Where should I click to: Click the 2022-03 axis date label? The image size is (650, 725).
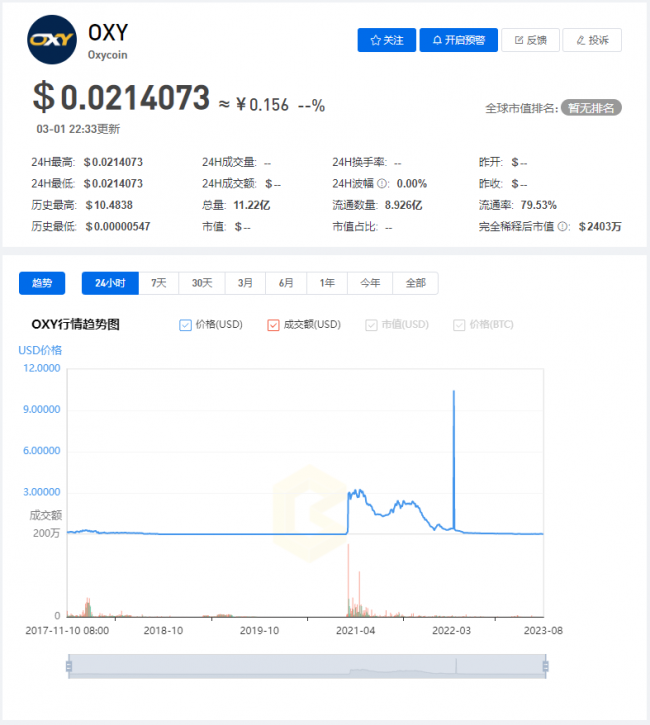coord(452,631)
